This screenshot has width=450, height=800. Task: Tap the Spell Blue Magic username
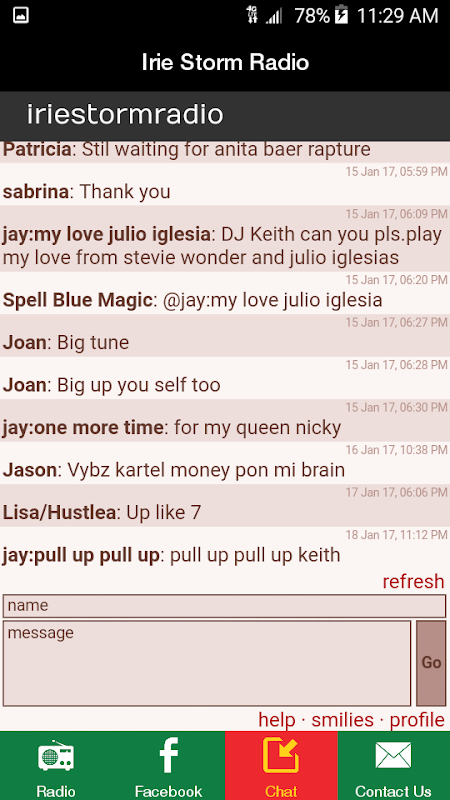click(78, 300)
